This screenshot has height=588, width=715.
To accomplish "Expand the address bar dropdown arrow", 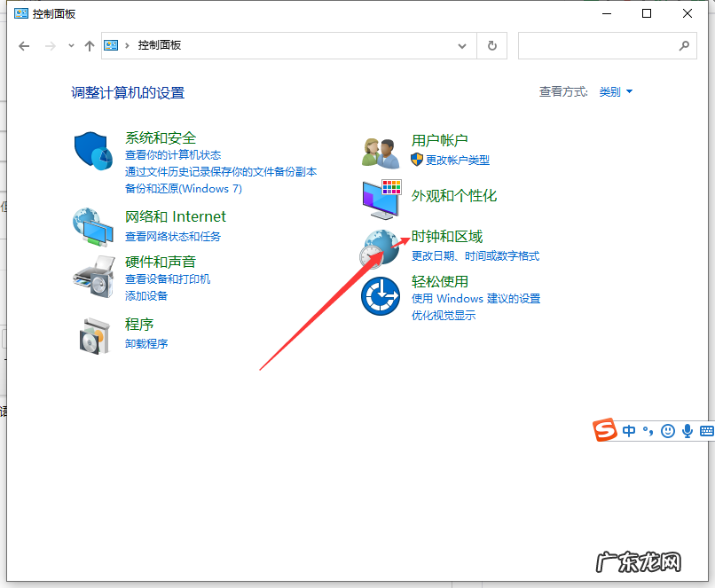I will tap(462, 45).
